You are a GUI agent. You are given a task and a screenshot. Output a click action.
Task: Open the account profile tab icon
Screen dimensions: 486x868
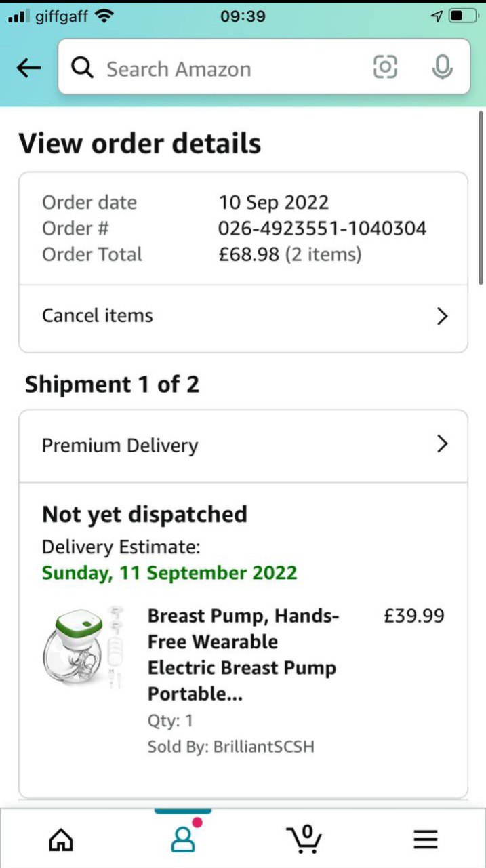pos(182,840)
